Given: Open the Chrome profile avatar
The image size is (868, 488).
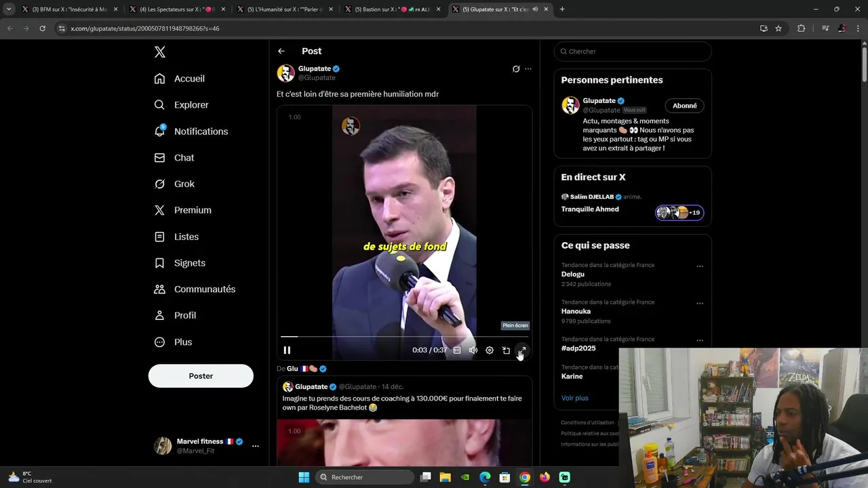Looking at the screenshot, I should pyautogui.click(x=842, y=28).
